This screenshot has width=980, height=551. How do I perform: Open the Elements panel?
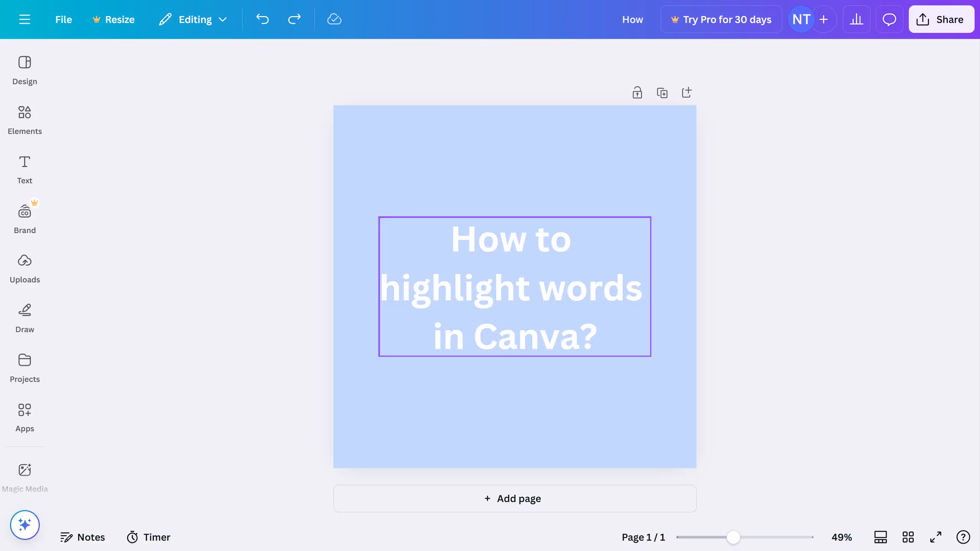click(x=24, y=120)
